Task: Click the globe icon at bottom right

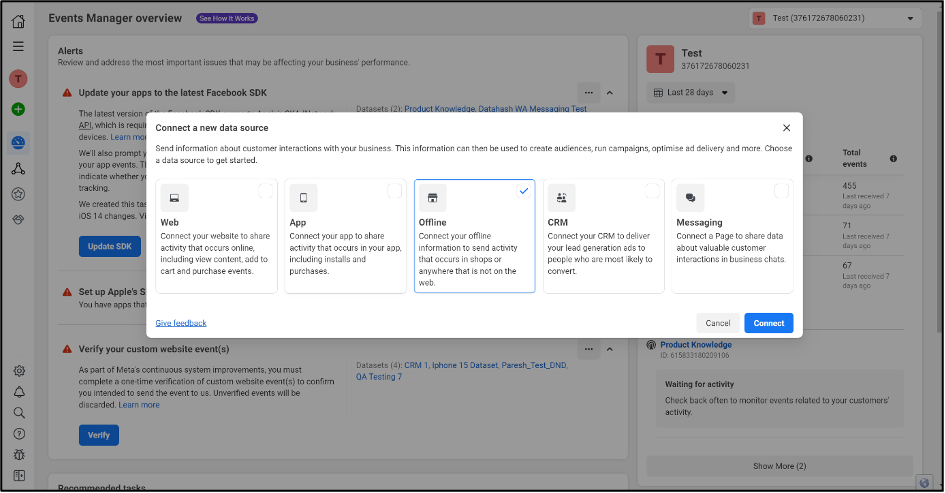Action: tap(924, 482)
